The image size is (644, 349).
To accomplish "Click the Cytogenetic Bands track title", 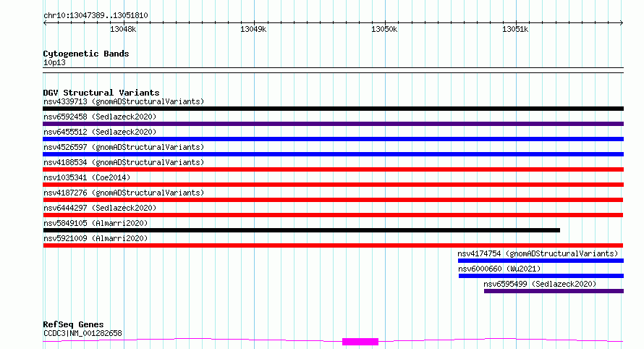I will [86, 54].
